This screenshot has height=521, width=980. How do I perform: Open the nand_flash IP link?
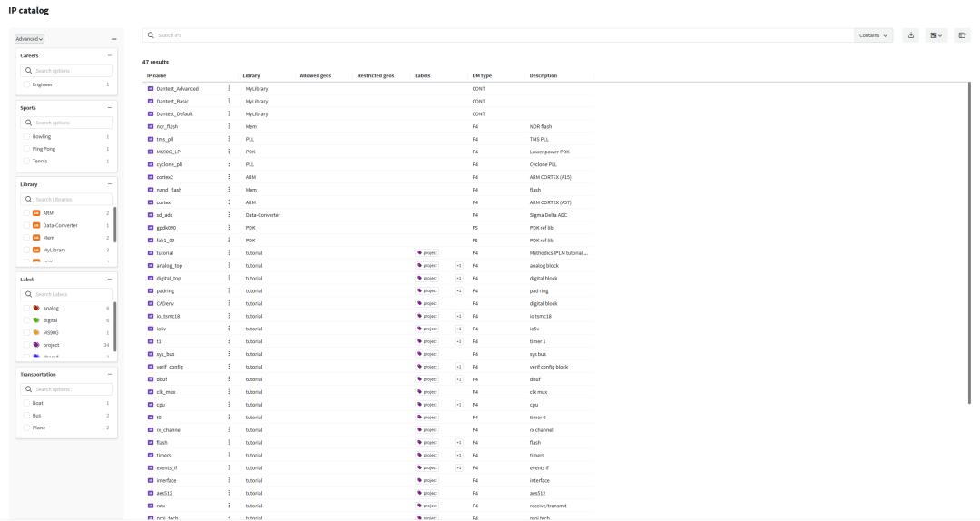point(169,190)
